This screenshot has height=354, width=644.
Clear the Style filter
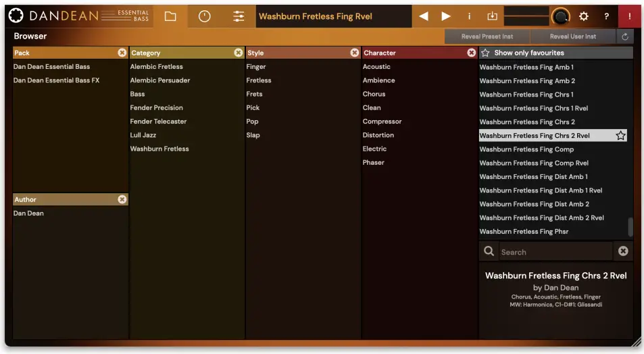pyautogui.click(x=355, y=53)
